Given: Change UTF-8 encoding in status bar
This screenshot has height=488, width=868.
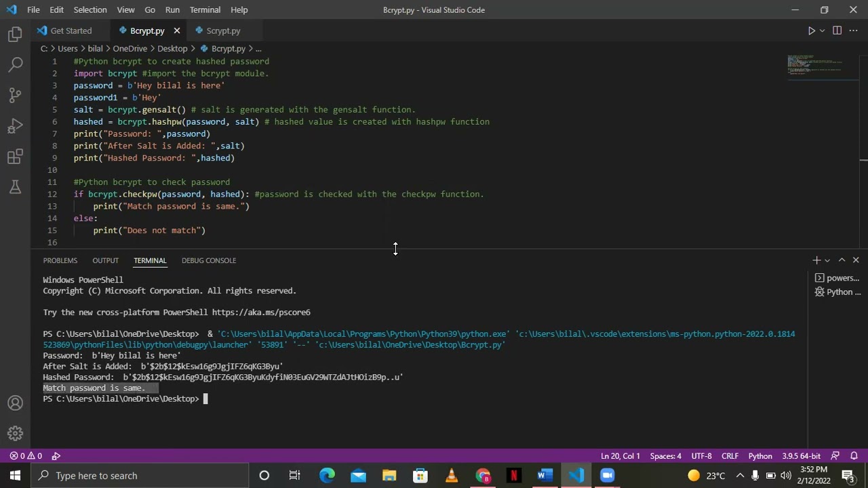Looking at the screenshot, I should 701,456.
